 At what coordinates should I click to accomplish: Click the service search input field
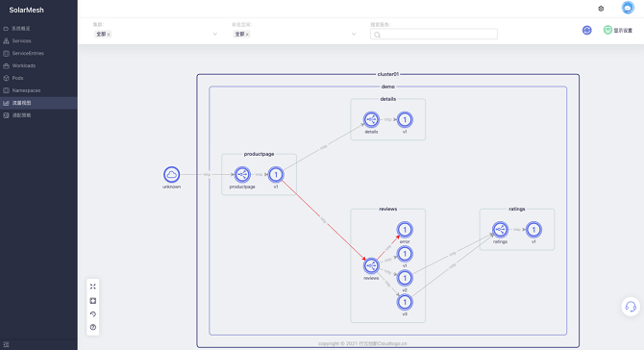point(433,34)
